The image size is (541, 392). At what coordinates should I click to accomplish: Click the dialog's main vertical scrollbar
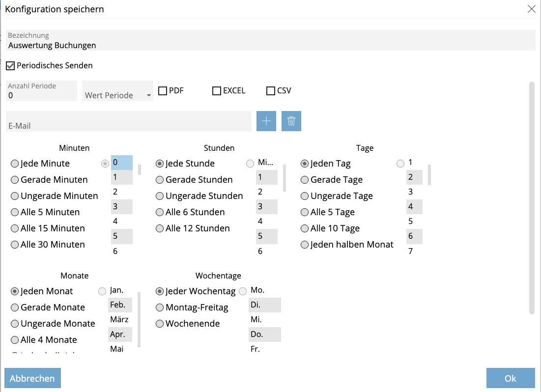[532, 197]
